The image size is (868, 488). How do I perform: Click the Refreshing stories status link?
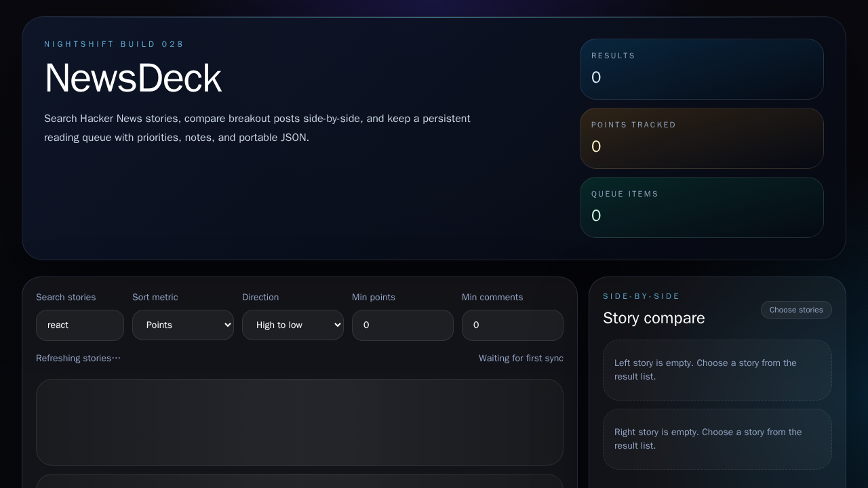point(78,358)
